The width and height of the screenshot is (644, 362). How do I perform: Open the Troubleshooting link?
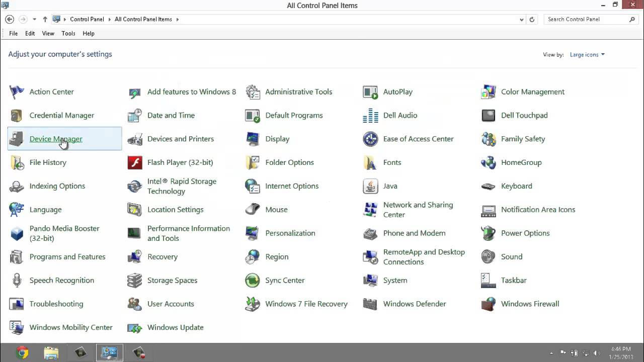pos(56,304)
